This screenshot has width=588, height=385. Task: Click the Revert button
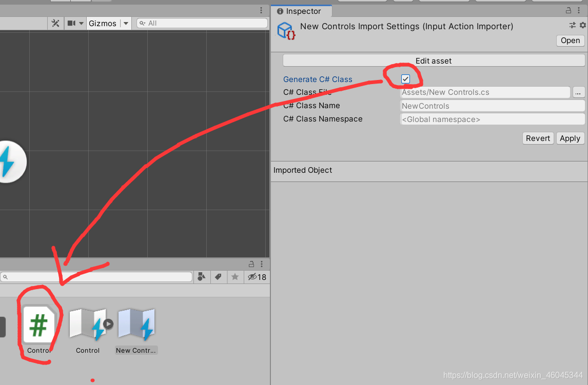pos(538,138)
